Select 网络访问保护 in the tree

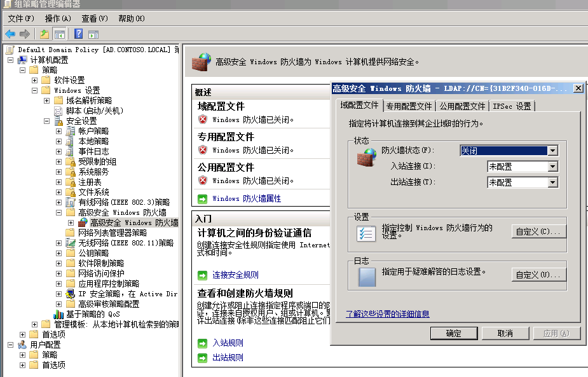tap(101, 273)
